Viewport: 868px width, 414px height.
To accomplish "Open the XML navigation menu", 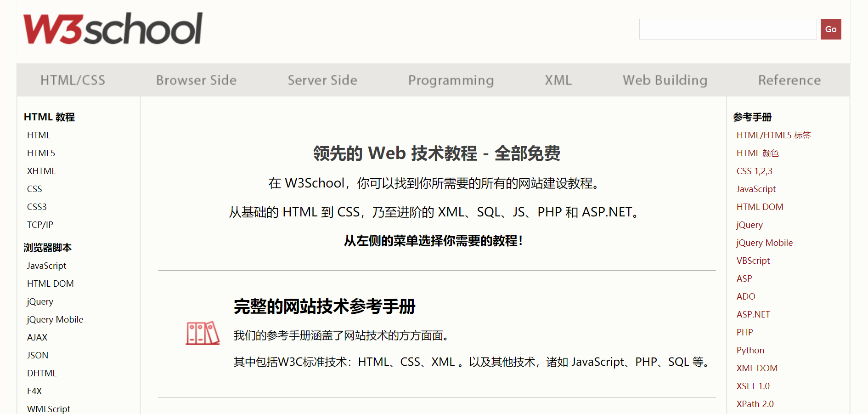I will (x=558, y=80).
